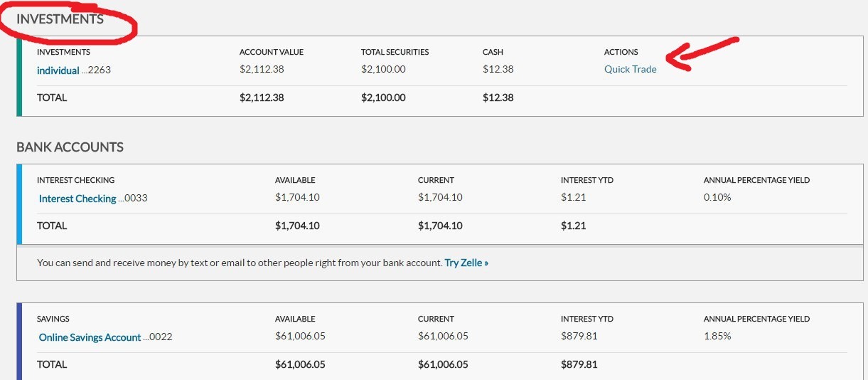
Task: Click the savings Interest YTD total $879.81
Action: [579, 364]
